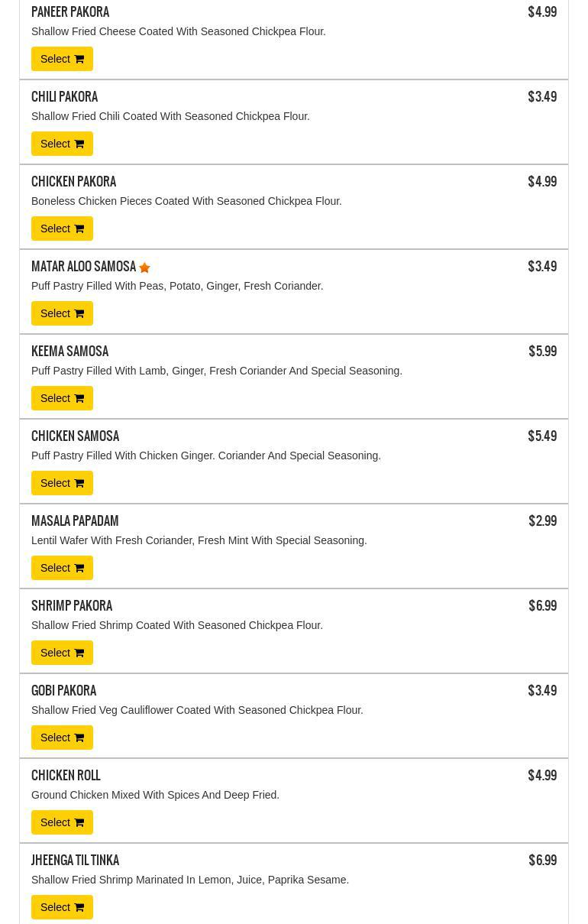Image resolution: width=588 pixels, height=924 pixels.
Task: Click the Jheenga Til Tinka heading
Action: [76, 861]
